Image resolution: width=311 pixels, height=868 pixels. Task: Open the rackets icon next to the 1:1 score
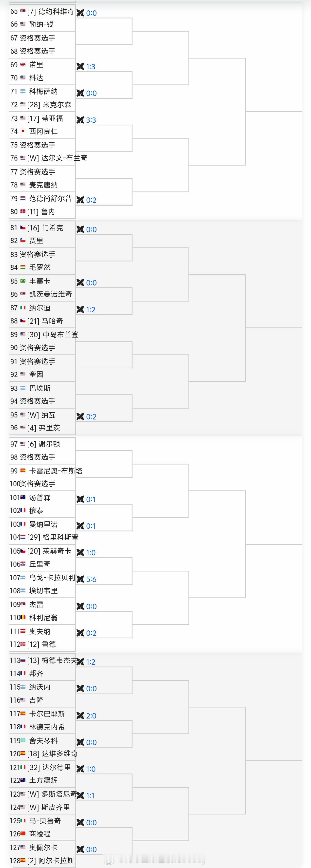80,795
